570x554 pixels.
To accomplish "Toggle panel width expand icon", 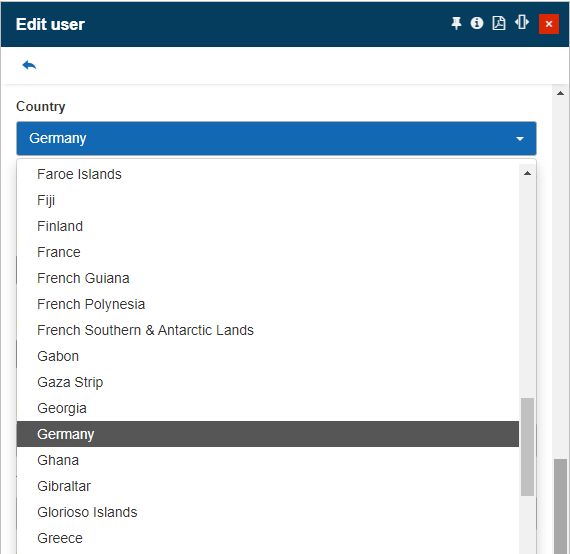I will [x=522, y=22].
